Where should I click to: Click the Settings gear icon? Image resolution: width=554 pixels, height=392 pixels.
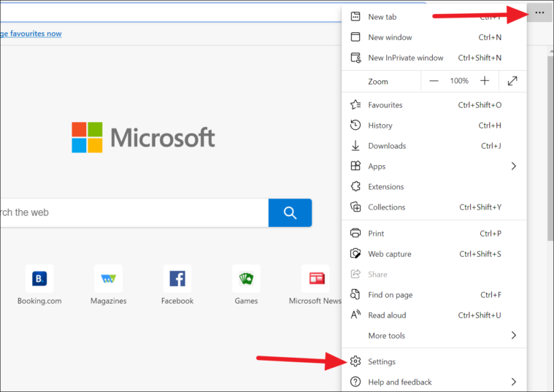pos(355,361)
